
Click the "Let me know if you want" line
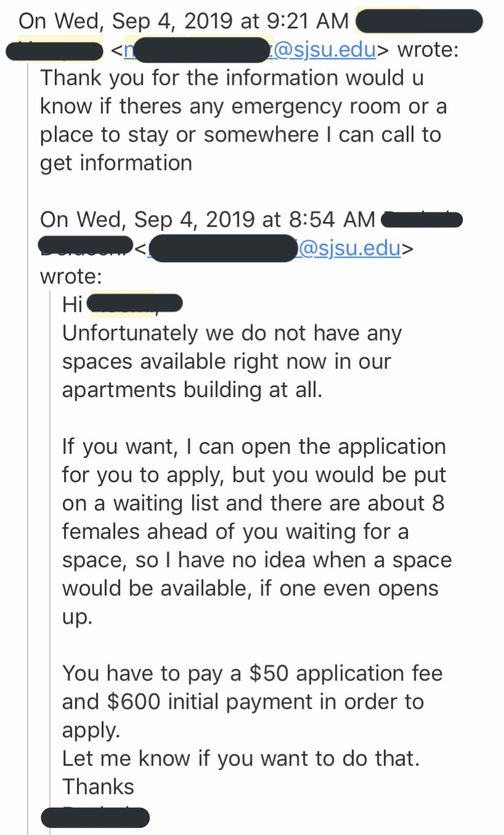coord(240,758)
